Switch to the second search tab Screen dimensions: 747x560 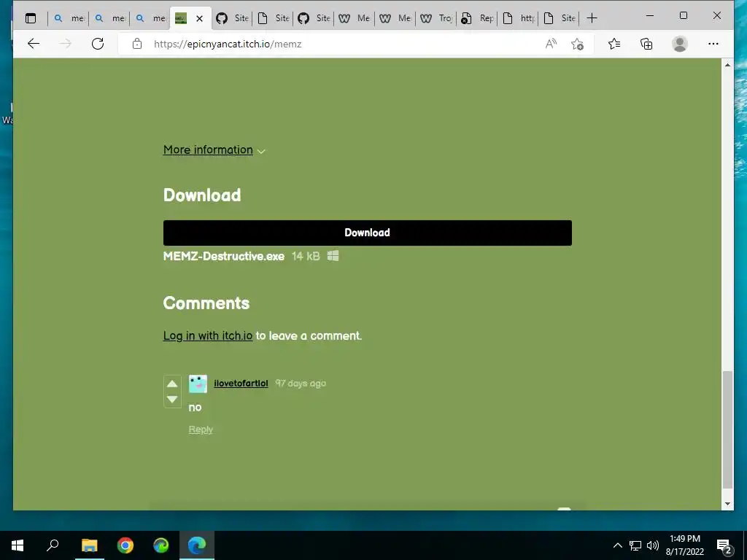click(109, 18)
